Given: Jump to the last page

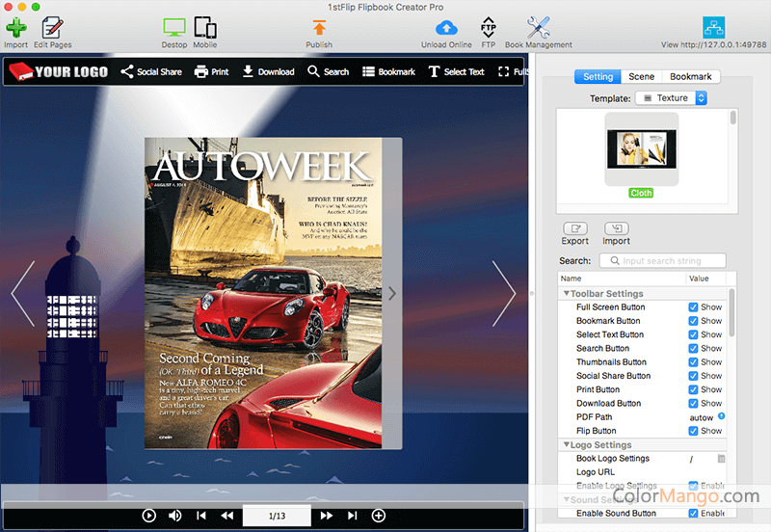Looking at the screenshot, I should 352,516.
